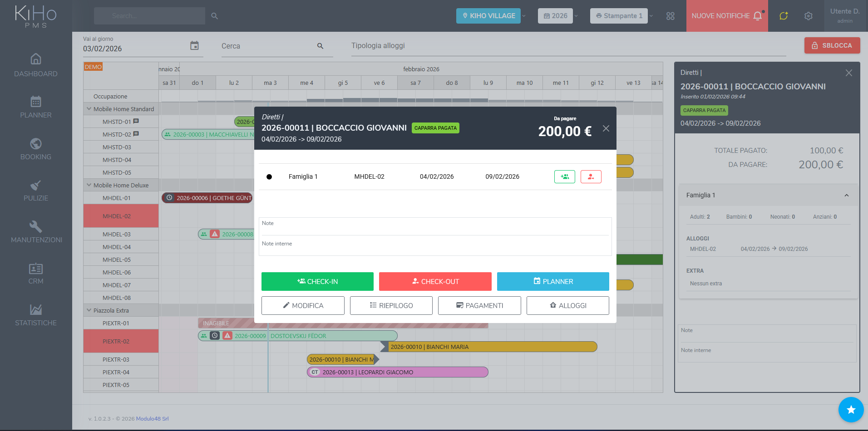Click the MHSTD-03 row label
868x431 pixels.
[x=117, y=147]
